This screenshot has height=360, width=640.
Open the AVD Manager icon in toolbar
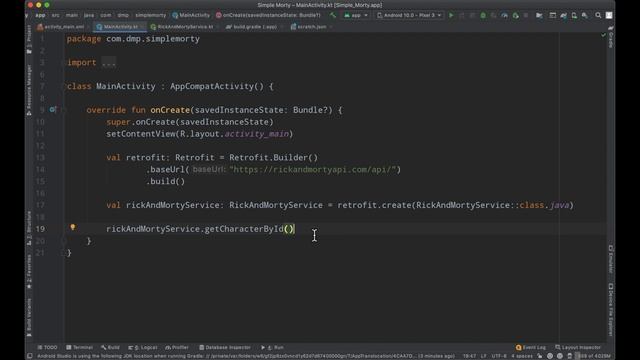point(574,15)
